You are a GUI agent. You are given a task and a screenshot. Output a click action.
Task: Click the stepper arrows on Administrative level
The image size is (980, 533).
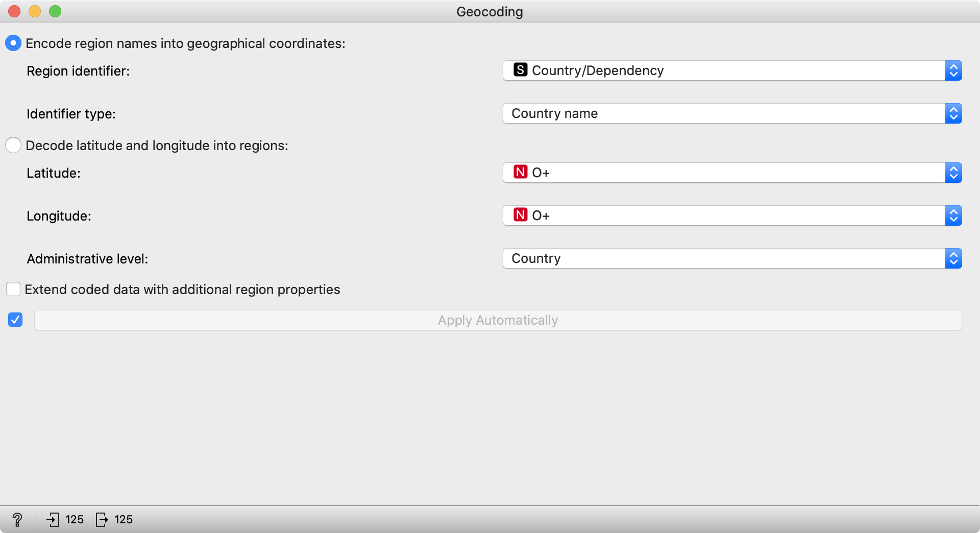[x=954, y=258]
